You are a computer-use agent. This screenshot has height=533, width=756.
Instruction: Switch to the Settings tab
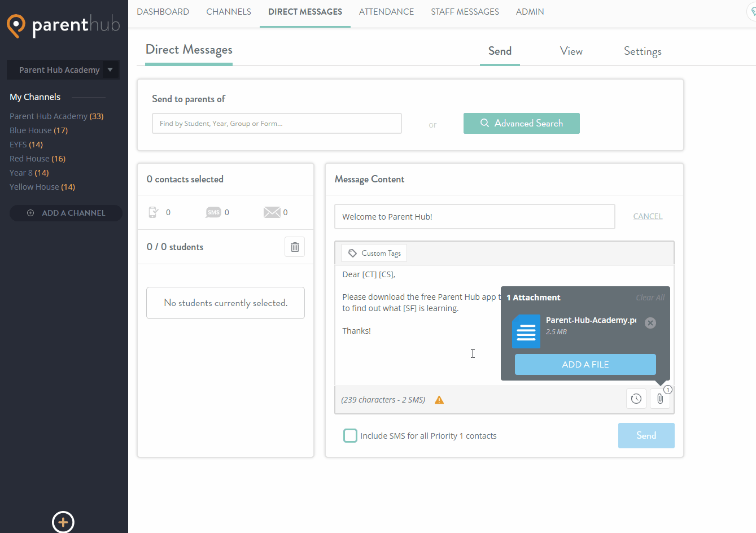[x=643, y=51]
